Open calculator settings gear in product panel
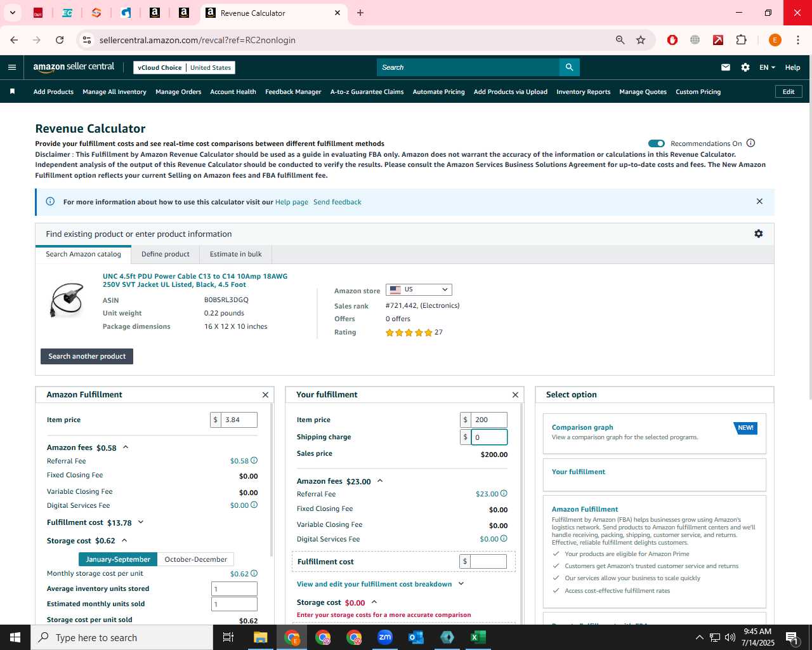 [x=759, y=234]
